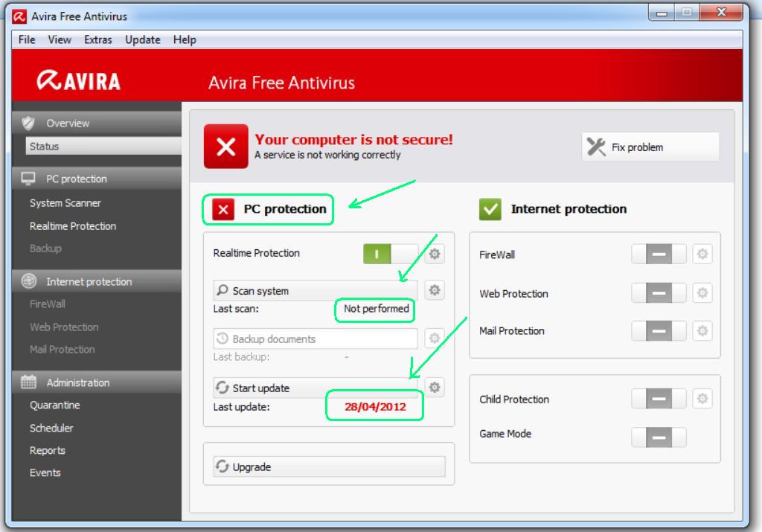
Task: Open settings gear for FireWall
Action: (x=702, y=254)
